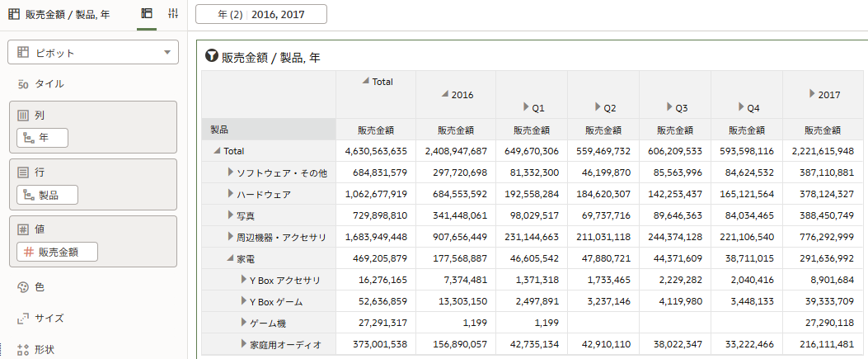This screenshot has width=868, height=359.
Task: Click the cell 684,831,579
Action: pyautogui.click(x=376, y=172)
